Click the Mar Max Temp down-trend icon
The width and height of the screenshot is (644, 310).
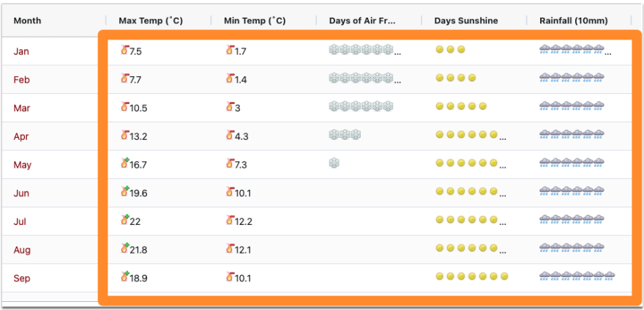pyautogui.click(x=125, y=107)
